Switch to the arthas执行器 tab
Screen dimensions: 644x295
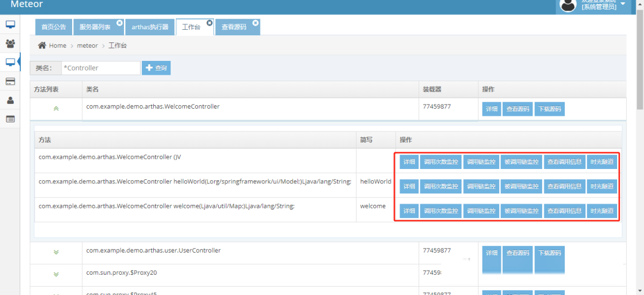click(150, 27)
